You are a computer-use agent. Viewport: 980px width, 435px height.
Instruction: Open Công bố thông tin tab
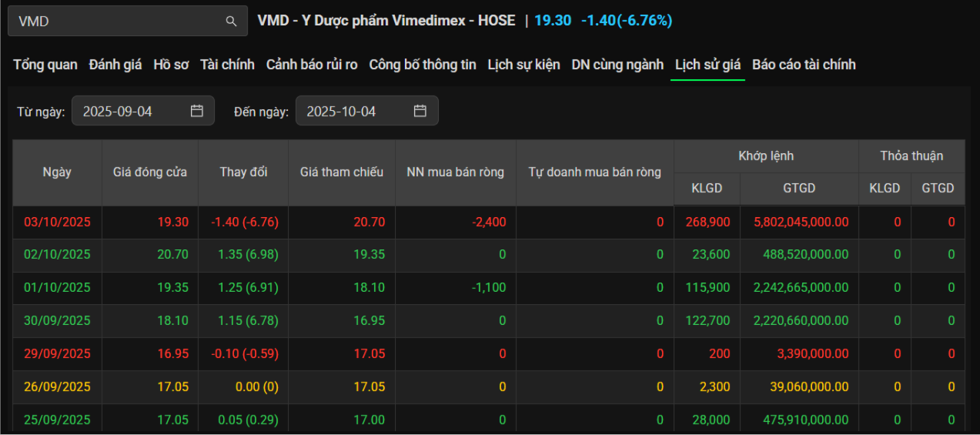[x=423, y=65]
